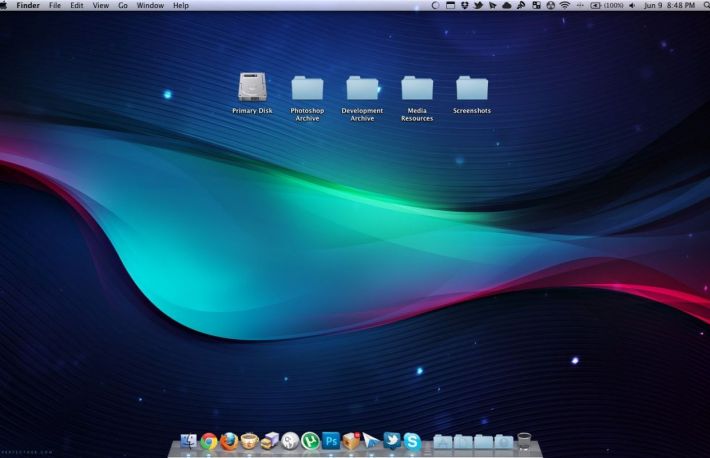This screenshot has width=710, height=458.
Task: Launch uTorrent from the dock
Action: point(310,441)
